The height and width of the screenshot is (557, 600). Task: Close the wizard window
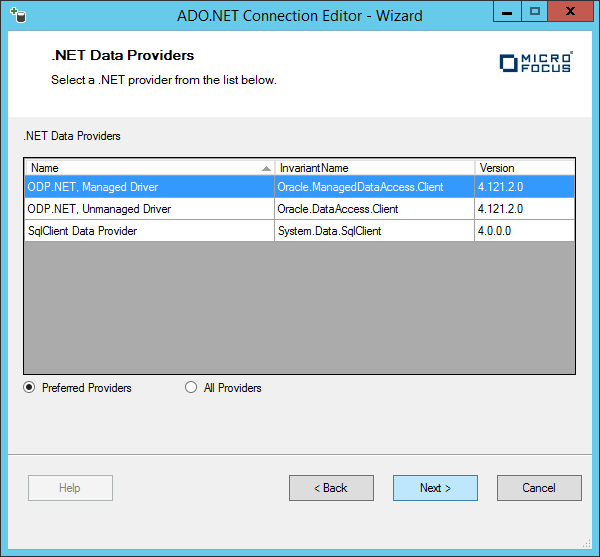click(x=571, y=11)
